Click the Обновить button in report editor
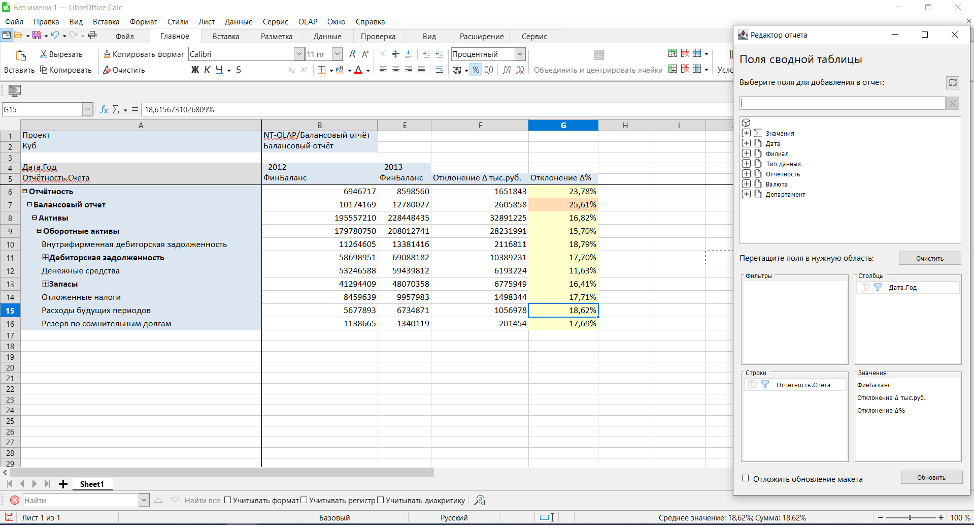 click(x=931, y=477)
